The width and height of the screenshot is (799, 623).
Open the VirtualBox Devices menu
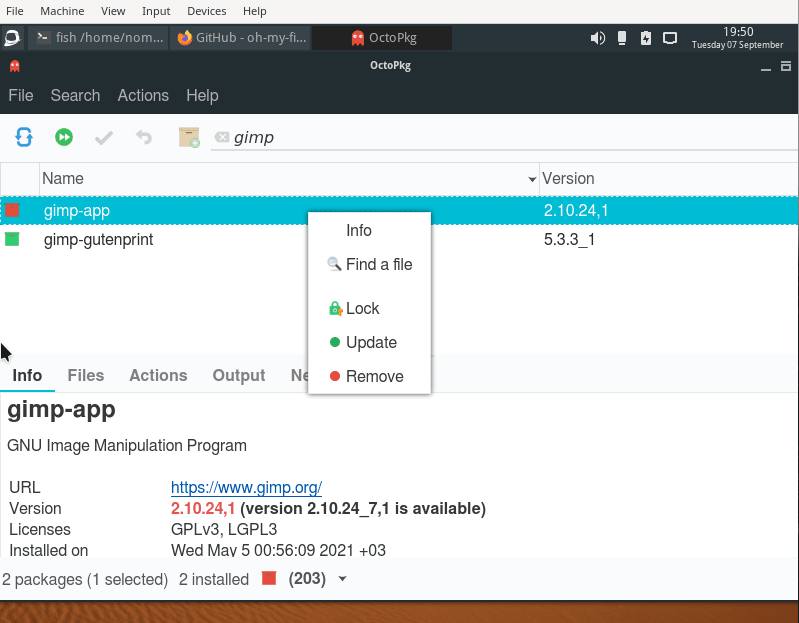pyautogui.click(x=206, y=11)
